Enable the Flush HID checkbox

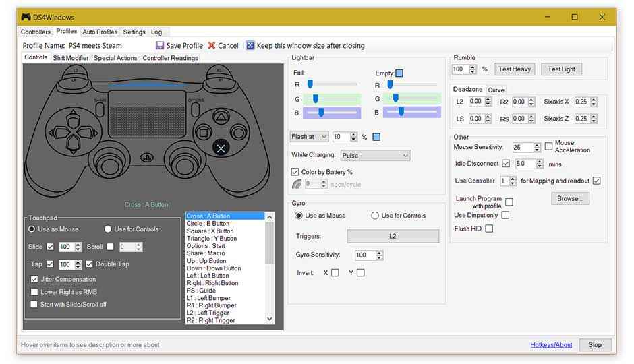click(x=489, y=229)
